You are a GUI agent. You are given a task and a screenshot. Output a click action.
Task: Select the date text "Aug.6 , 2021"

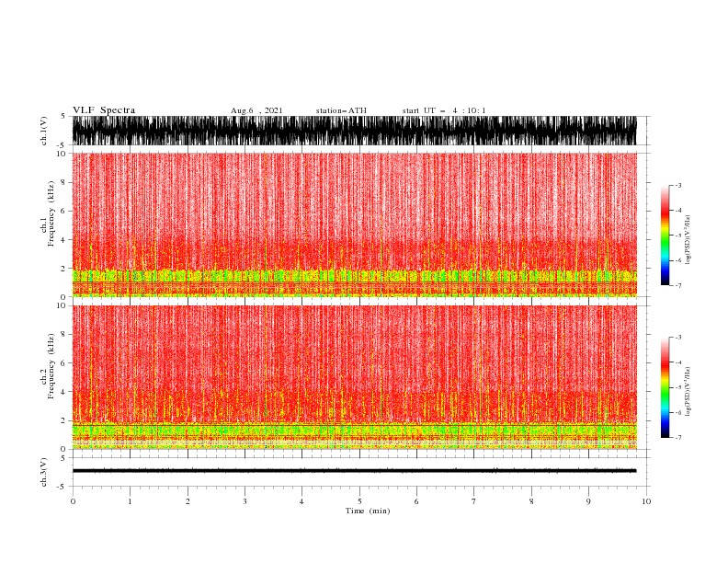[256, 110]
